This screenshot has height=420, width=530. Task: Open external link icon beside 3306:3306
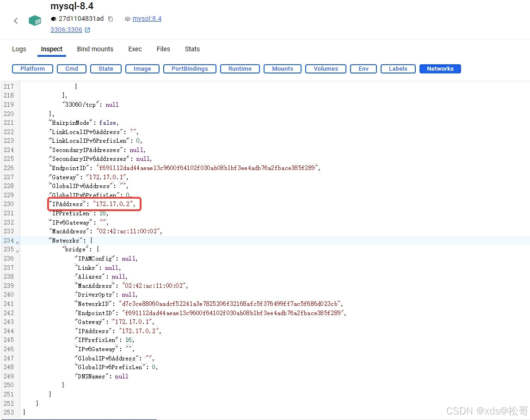click(87, 30)
